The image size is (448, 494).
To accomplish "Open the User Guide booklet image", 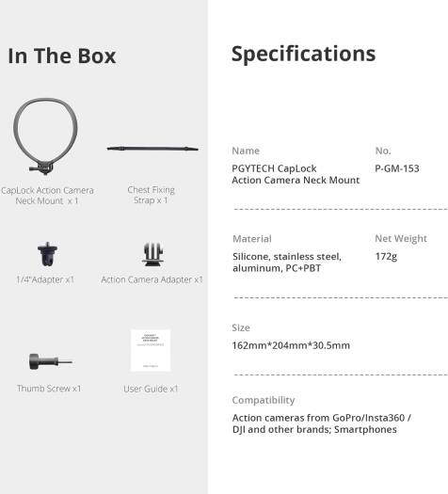I will coord(151,350).
